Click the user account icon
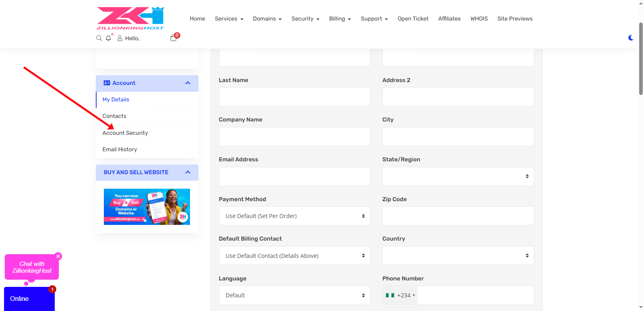This screenshot has height=311, width=644. tap(120, 38)
